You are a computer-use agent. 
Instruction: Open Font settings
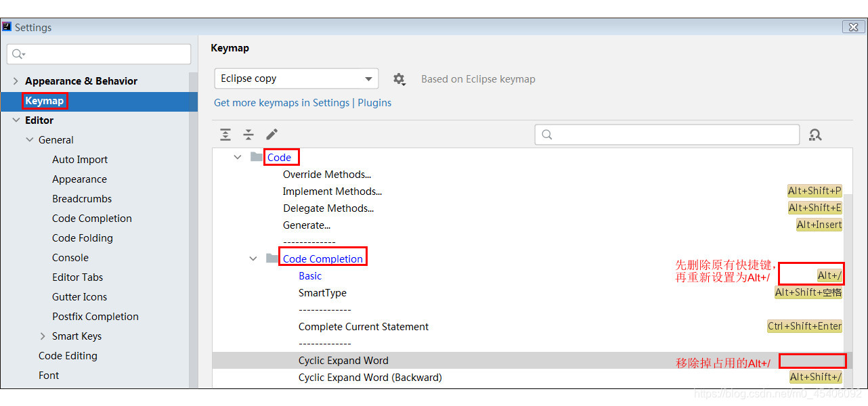[49, 376]
